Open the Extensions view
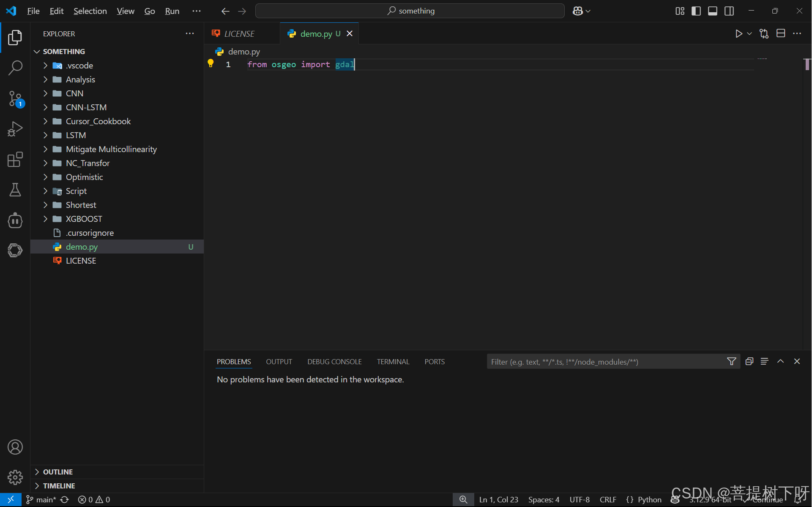This screenshot has width=812, height=507. click(x=15, y=159)
